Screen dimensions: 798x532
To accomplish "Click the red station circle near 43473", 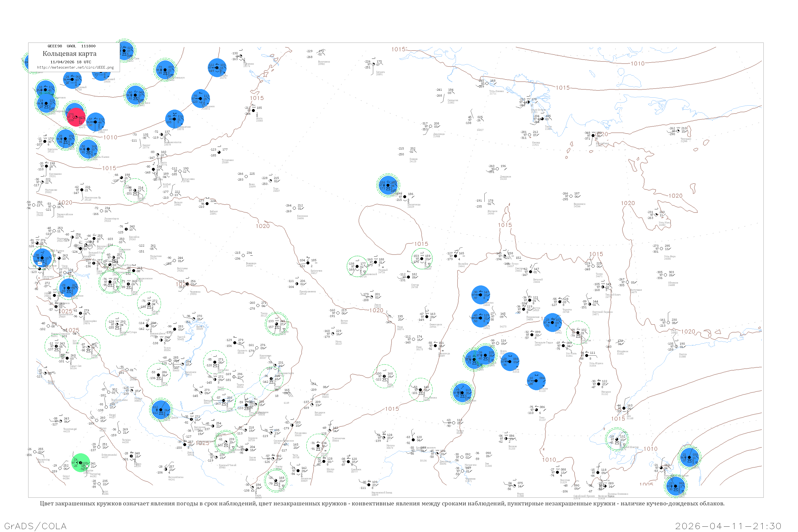I will pyautogui.click(x=77, y=117).
